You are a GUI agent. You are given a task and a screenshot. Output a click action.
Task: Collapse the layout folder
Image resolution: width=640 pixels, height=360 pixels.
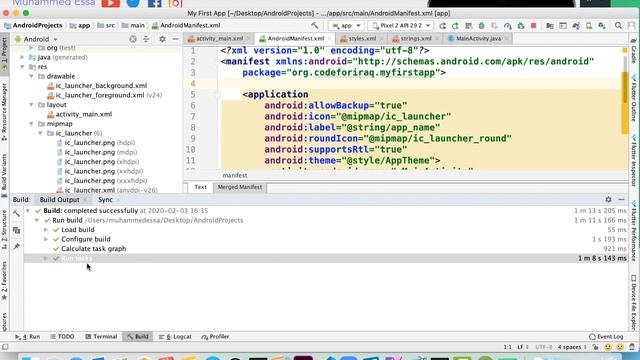pyautogui.click(x=31, y=105)
